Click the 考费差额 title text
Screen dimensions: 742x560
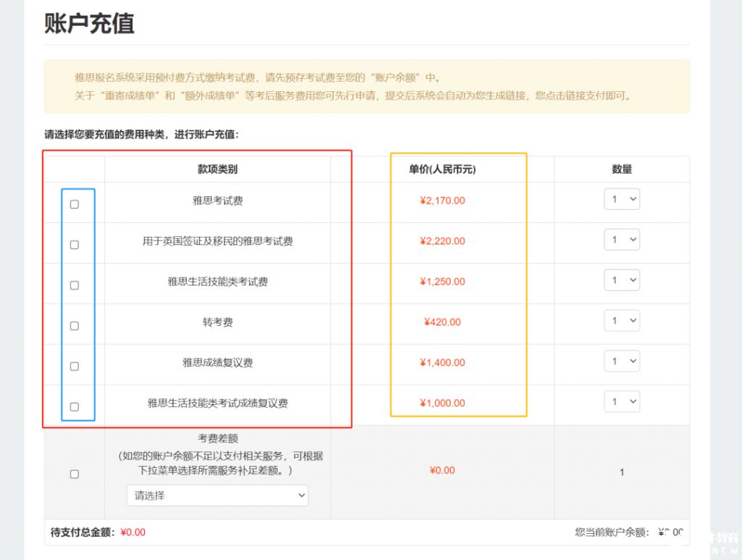click(217, 438)
